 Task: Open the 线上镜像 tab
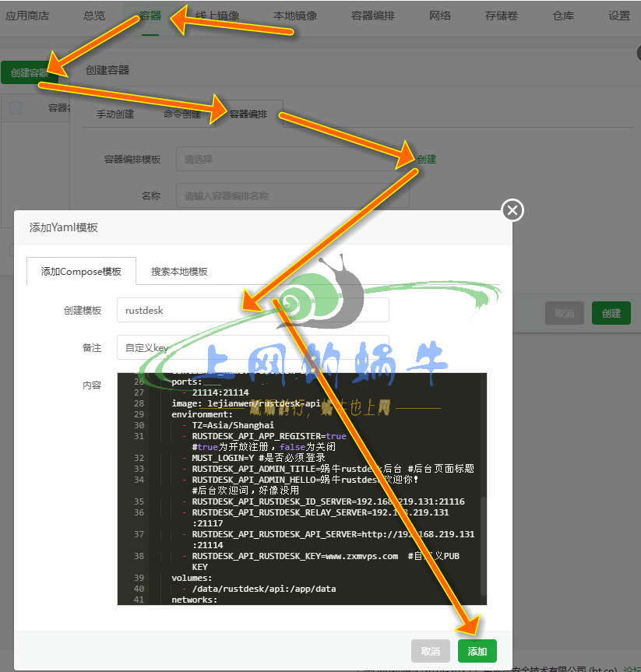[x=217, y=16]
